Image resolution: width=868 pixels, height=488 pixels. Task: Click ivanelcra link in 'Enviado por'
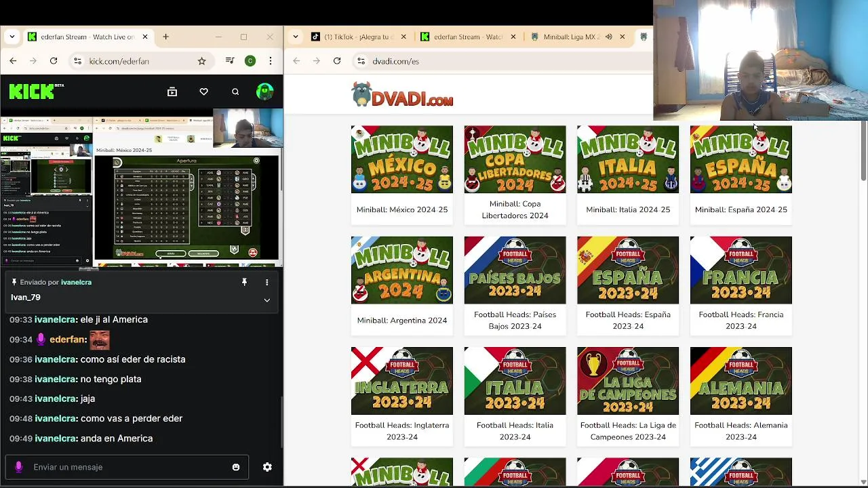(76, 282)
